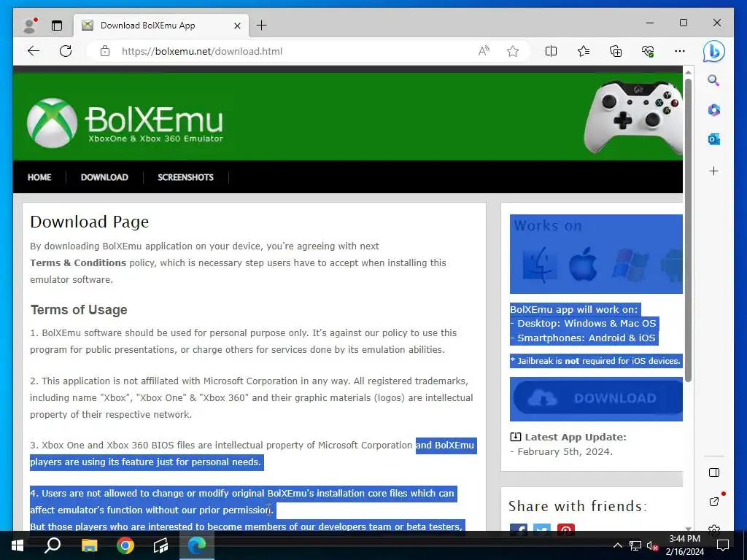This screenshot has height=560, width=747.
Task: Click the BolXEmu logo
Action: 125,122
